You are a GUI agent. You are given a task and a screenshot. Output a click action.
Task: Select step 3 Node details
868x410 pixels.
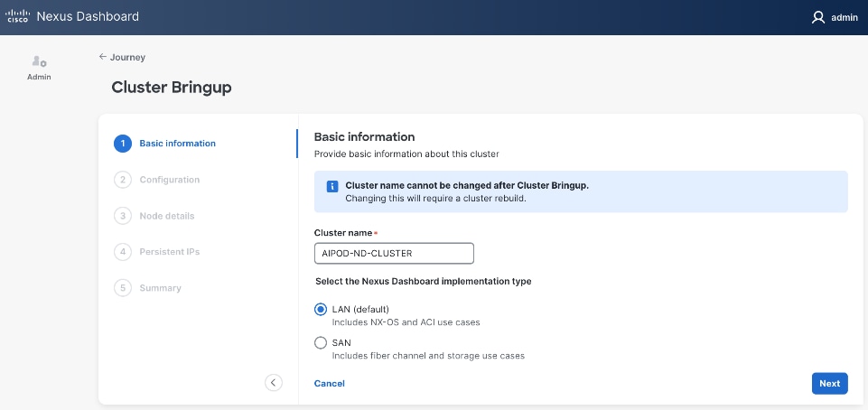coord(154,216)
